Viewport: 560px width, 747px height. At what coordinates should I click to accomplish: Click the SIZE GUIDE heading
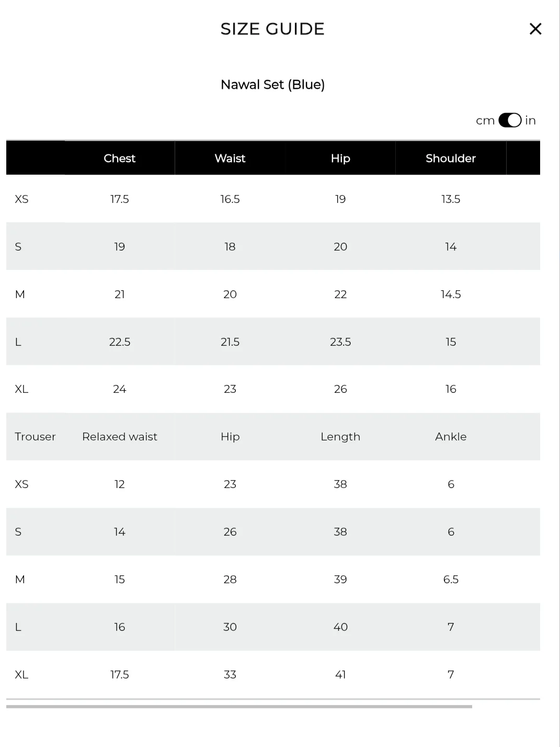(x=272, y=29)
